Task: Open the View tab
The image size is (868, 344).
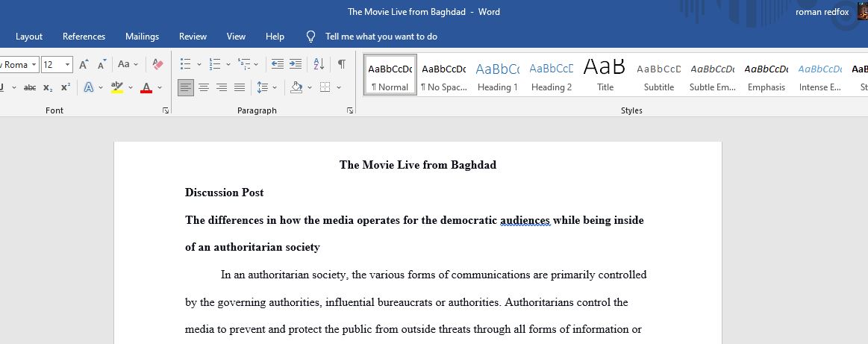Action: (x=236, y=37)
